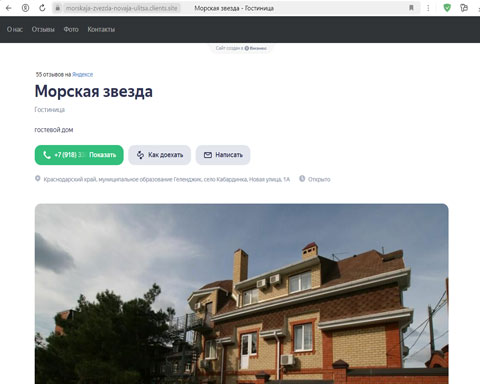Click the padlock site security icon

(58, 8)
